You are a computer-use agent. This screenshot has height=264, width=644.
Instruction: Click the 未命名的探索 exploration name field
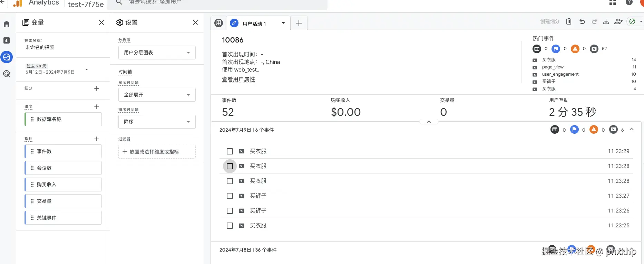(40, 47)
